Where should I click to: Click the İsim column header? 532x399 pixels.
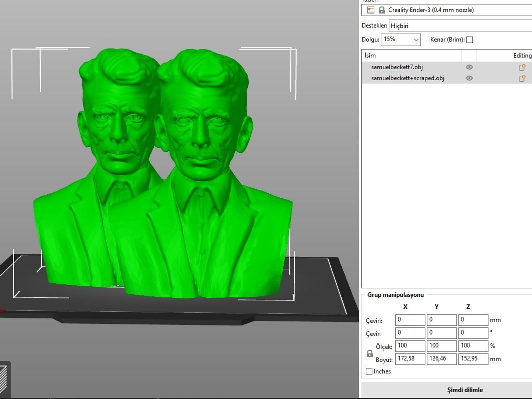click(411, 56)
